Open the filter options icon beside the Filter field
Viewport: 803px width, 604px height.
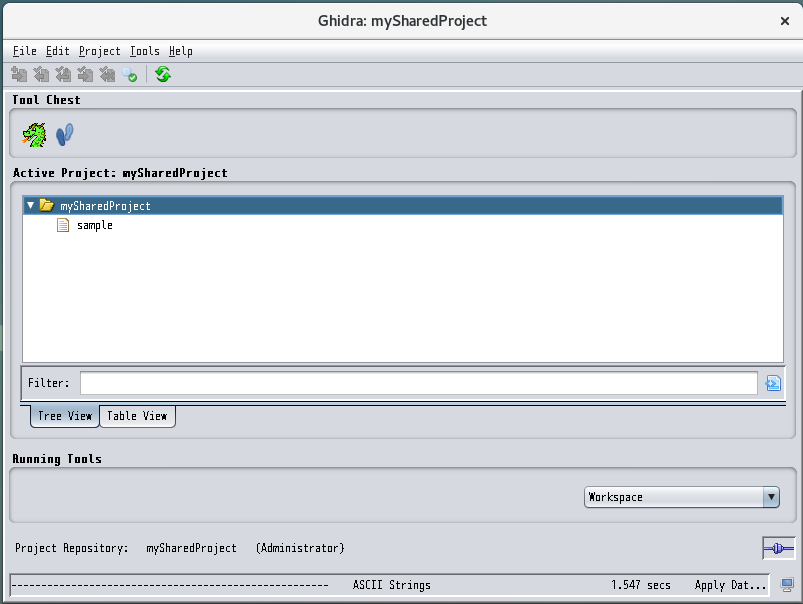(773, 383)
